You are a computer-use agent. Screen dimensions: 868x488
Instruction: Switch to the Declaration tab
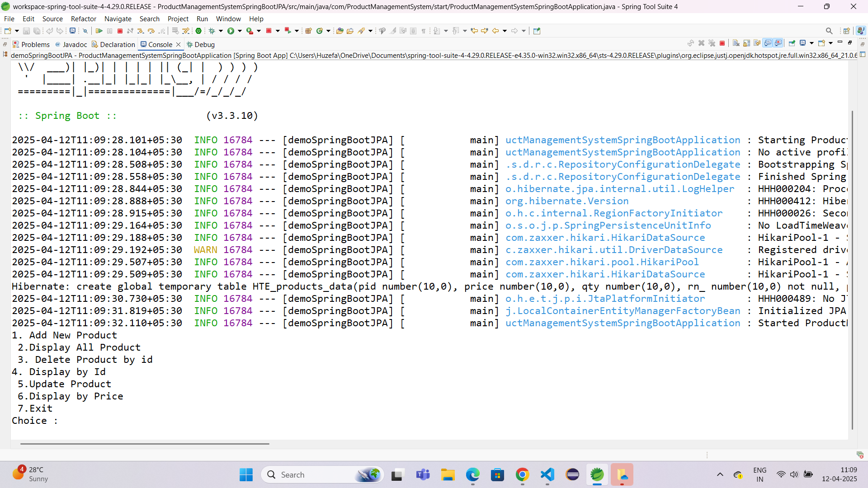tap(113, 44)
